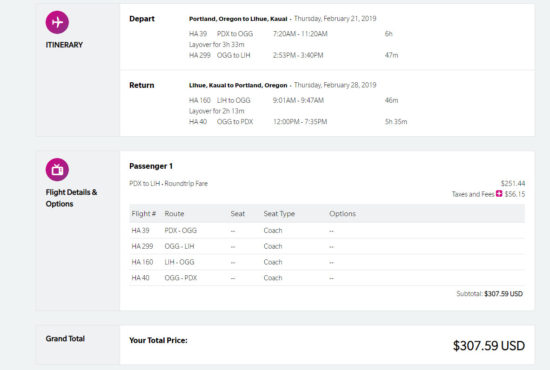This screenshot has width=550, height=370.
Task: Click the Flight Details & Options label
Action: (x=71, y=198)
